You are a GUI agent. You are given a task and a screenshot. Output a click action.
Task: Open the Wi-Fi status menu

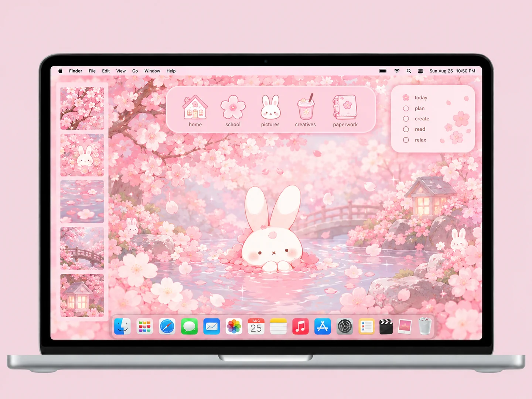(397, 71)
